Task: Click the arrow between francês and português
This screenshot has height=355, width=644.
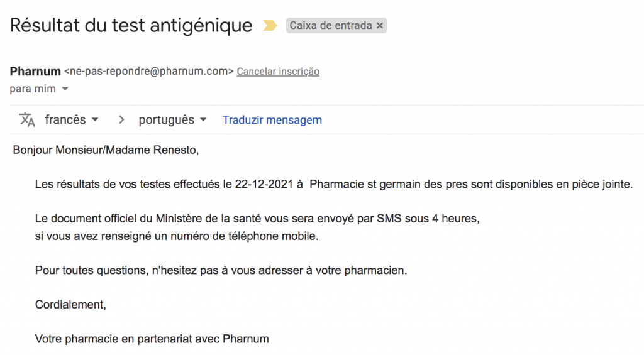Action: 121,119
